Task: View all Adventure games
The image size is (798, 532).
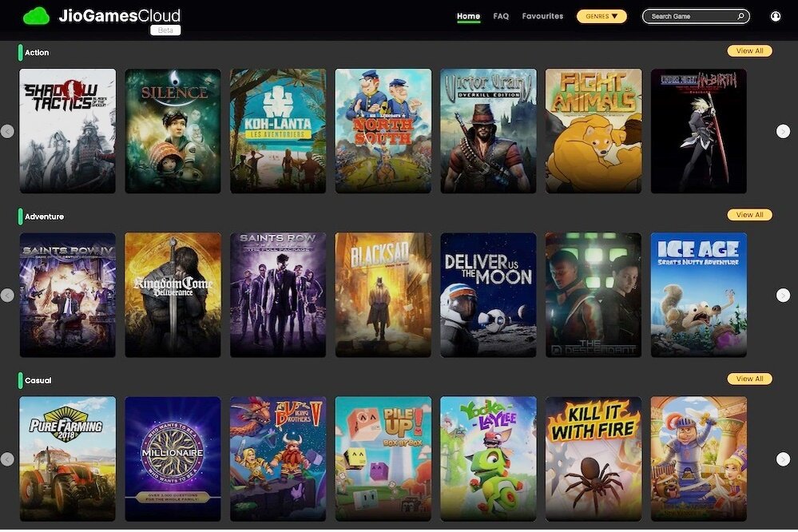Action: pos(749,215)
